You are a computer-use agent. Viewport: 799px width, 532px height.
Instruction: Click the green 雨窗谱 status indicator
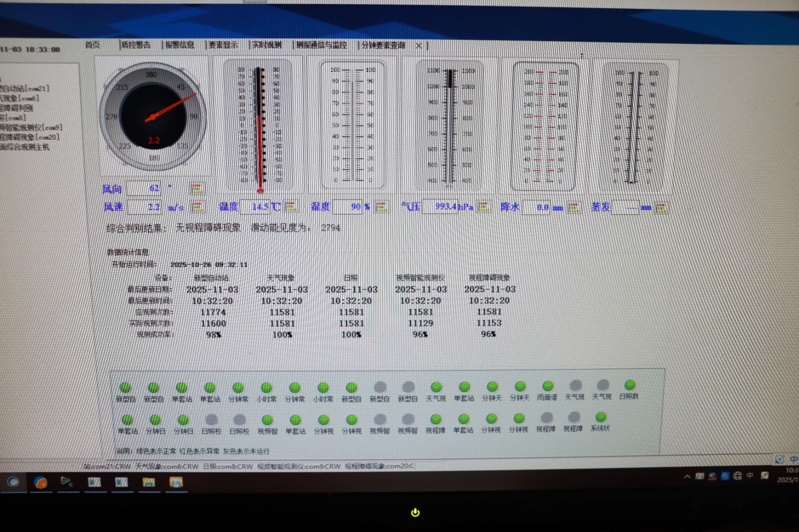click(x=548, y=386)
